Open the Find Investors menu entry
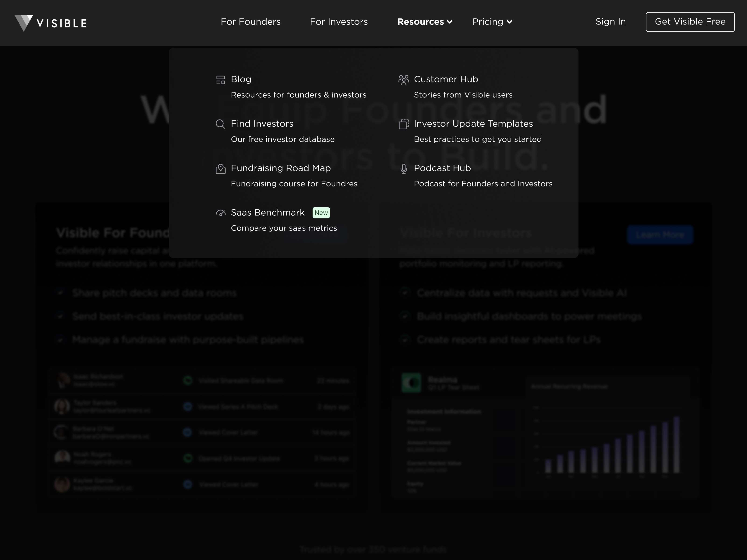Viewport: 747px width, 560px height. tap(262, 123)
